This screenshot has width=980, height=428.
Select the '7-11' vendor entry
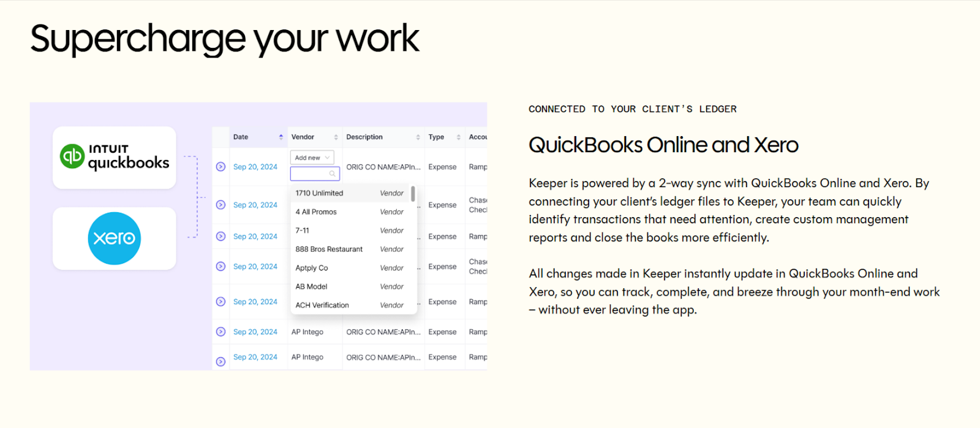[x=303, y=231]
